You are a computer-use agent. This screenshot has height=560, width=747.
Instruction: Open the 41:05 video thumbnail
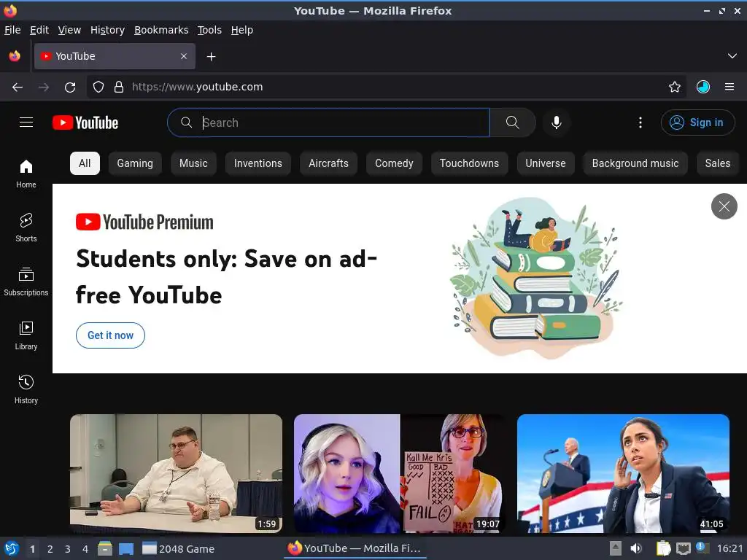[623, 473]
